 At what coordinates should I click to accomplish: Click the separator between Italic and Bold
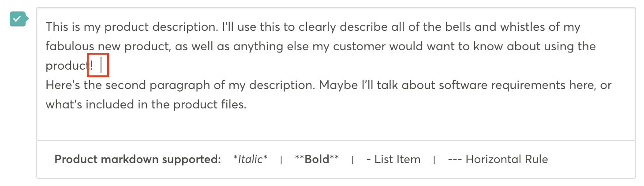coord(281,160)
